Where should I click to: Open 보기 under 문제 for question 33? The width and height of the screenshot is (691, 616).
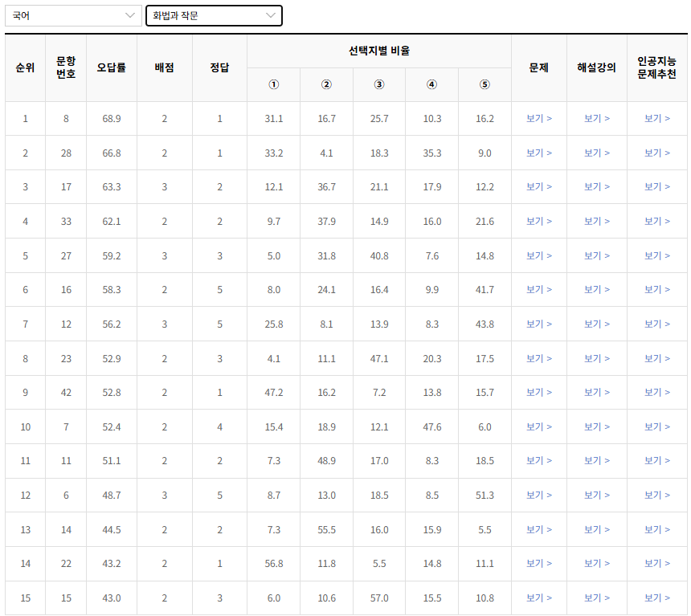538,221
